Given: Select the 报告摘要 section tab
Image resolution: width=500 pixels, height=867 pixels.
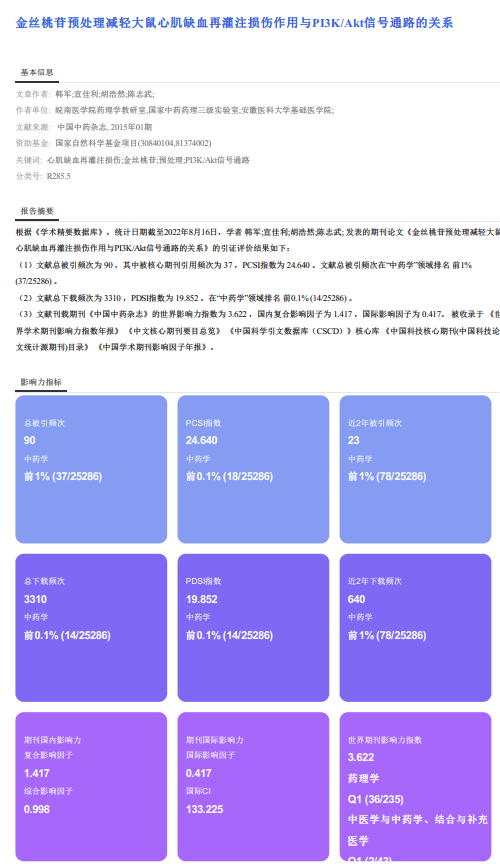Looking at the screenshot, I should coord(37,211).
